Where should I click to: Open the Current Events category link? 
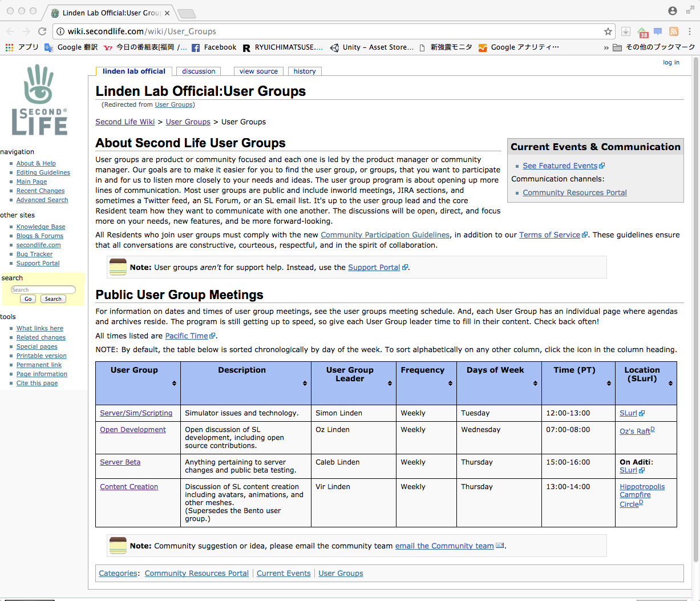284,573
